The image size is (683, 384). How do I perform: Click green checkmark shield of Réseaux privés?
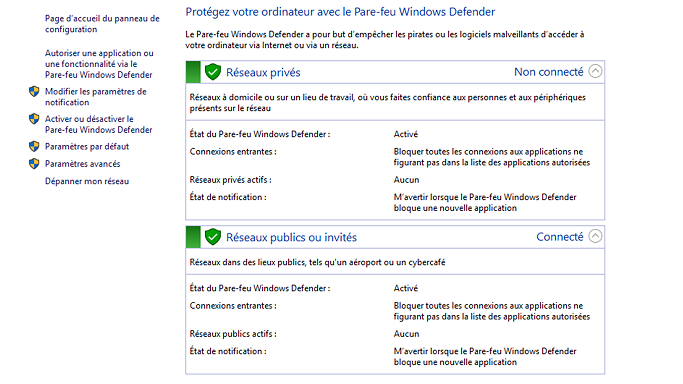(213, 72)
